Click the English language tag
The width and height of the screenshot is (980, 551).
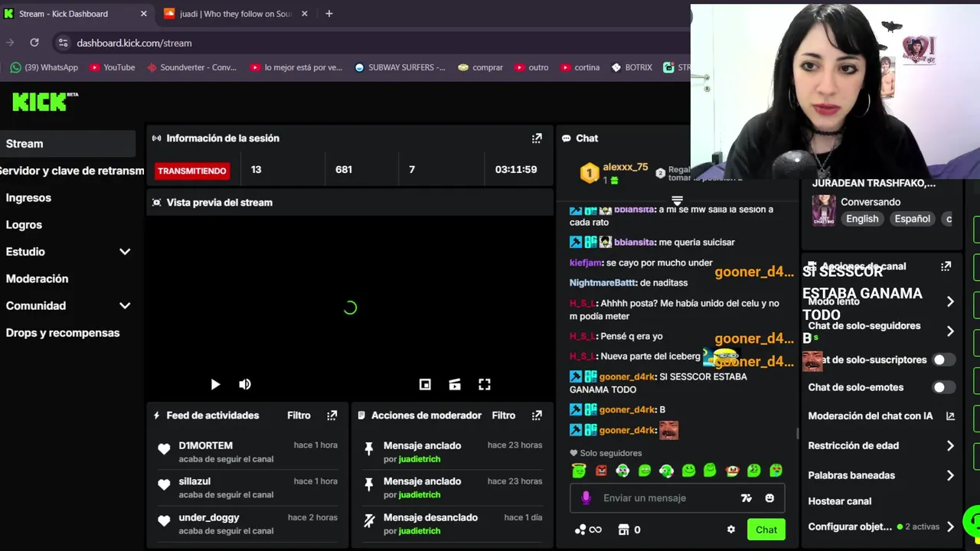[862, 219]
